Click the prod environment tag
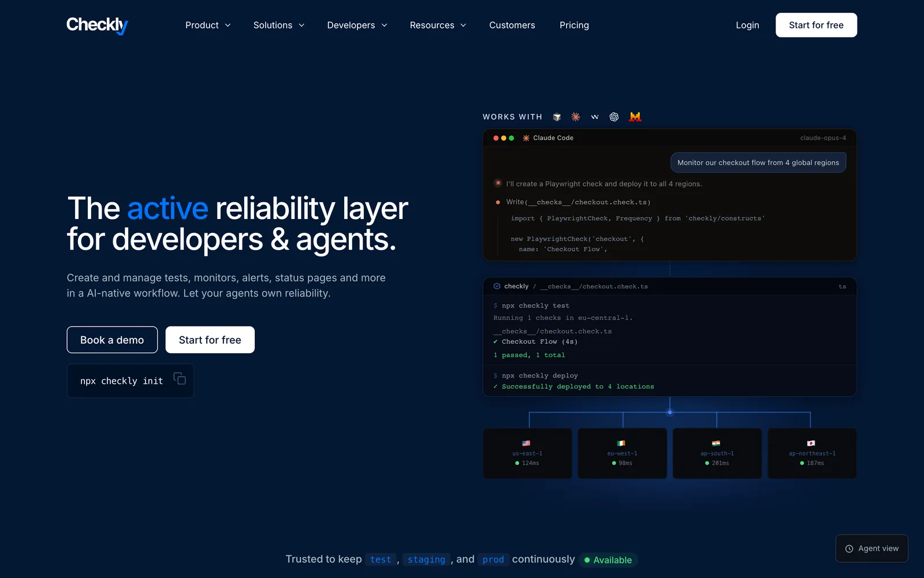 point(493,560)
